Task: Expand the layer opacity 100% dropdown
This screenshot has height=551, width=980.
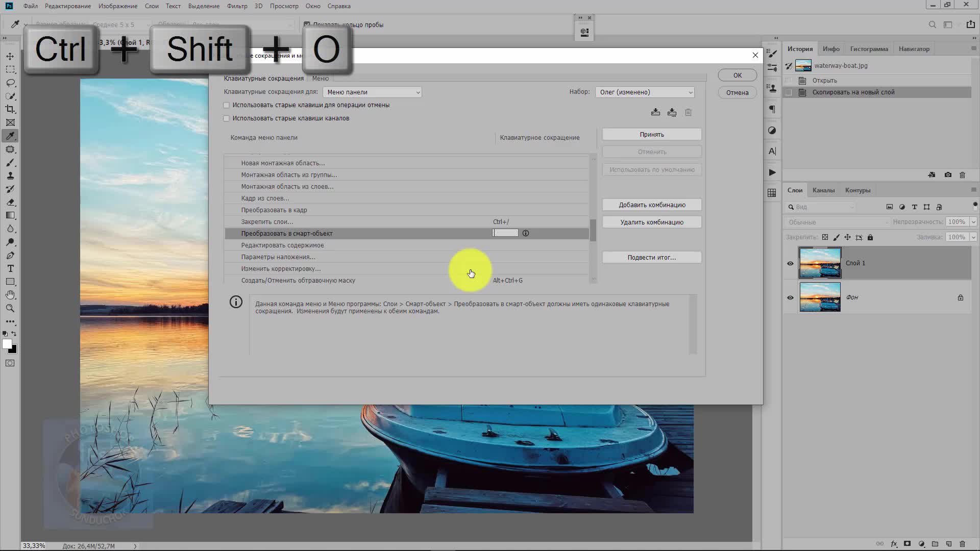Action: [x=973, y=222]
